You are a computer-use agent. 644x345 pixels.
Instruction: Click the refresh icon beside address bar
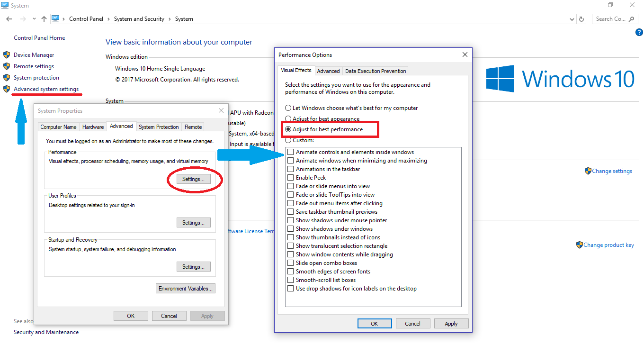pyautogui.click(x=582, y=19)
